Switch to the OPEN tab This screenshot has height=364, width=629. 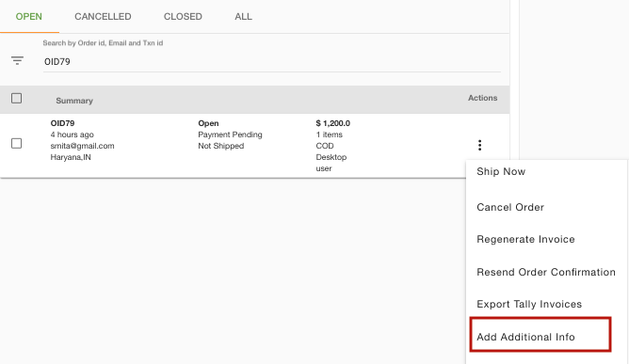(29, 16)
